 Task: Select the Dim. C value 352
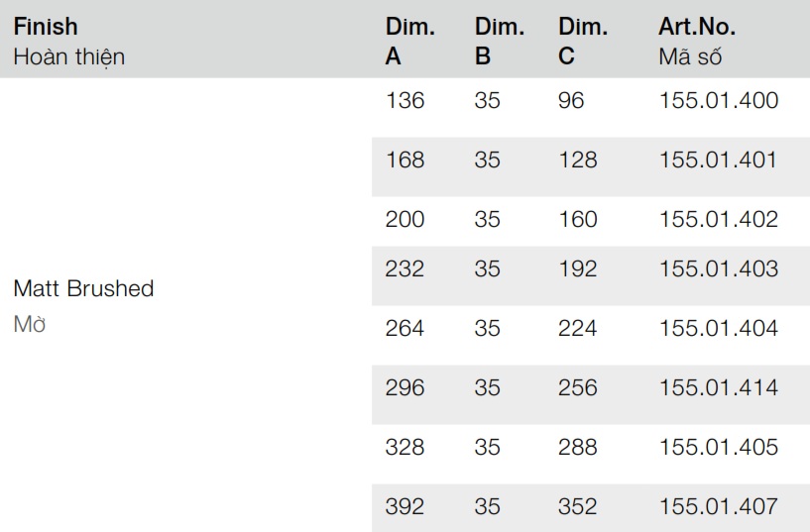pos(578,506)
